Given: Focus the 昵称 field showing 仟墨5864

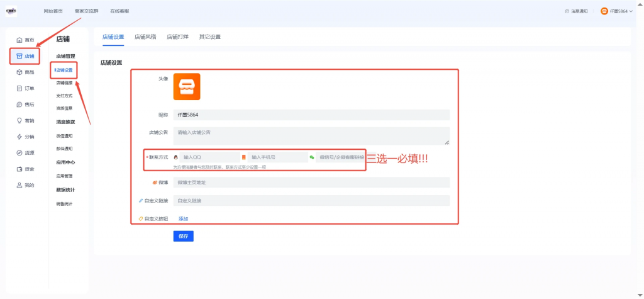Looking at the screenshot, I should pos(311,115).
